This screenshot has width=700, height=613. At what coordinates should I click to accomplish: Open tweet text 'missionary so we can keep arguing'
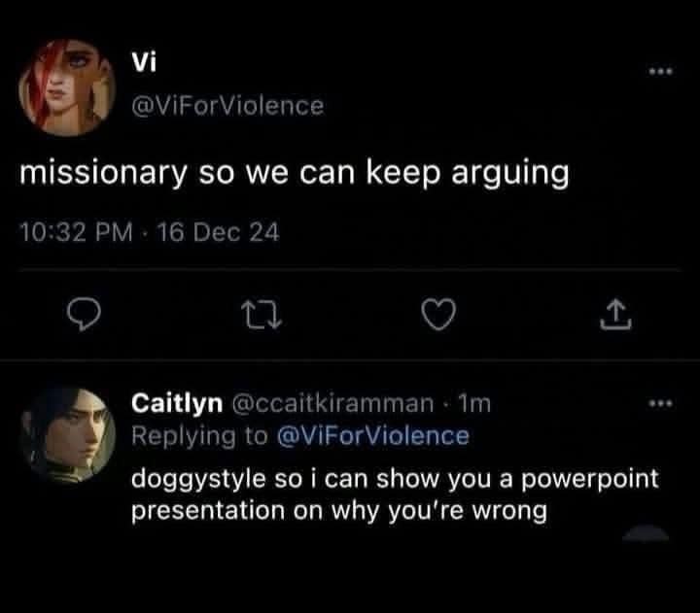[295, 174]
